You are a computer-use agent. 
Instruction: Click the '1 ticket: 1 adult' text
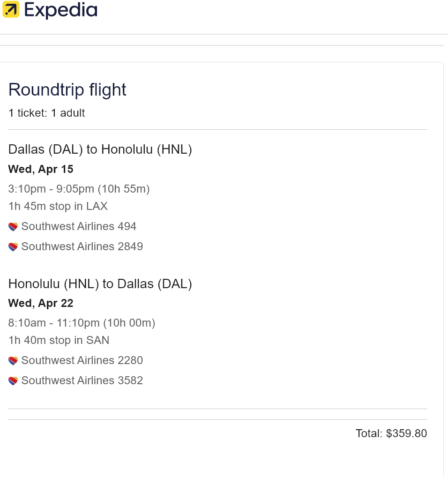pyautogui.click(x=47, y=113)
